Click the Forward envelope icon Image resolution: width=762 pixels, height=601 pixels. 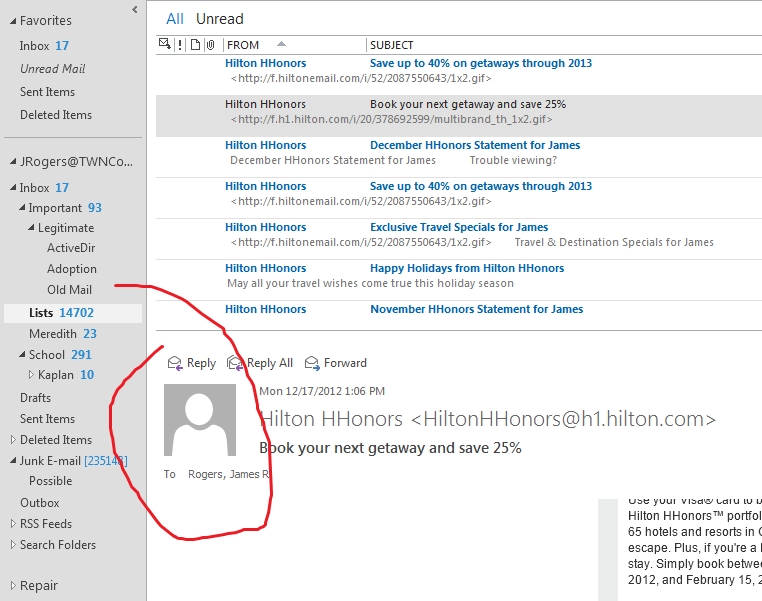[312, 363]
